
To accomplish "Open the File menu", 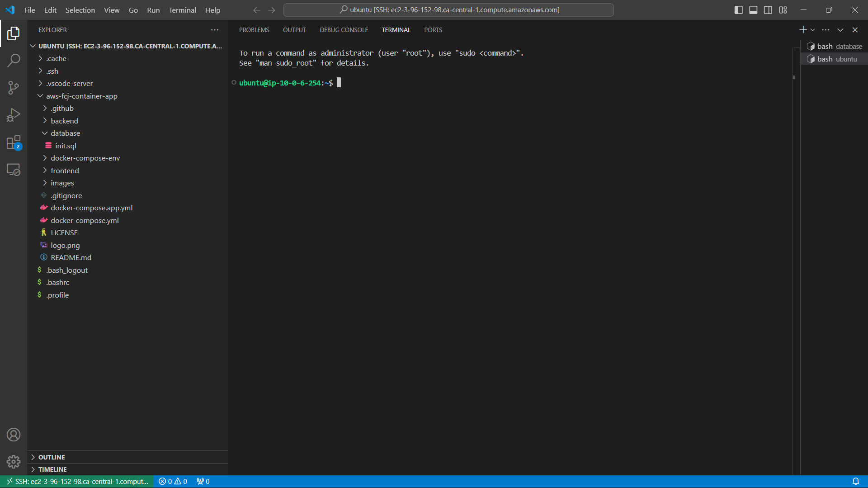I will point(30,10).
